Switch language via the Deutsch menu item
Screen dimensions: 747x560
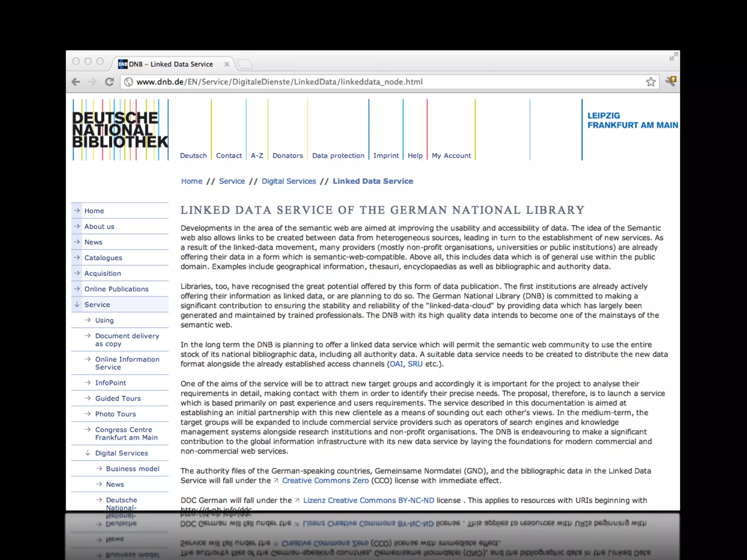[x=193, y=156]
